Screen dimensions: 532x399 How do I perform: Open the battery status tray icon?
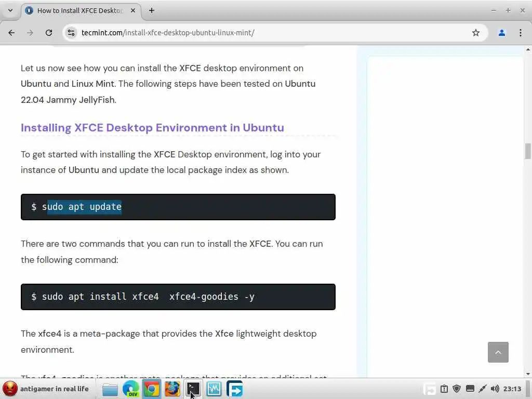(x=444, y=389)
